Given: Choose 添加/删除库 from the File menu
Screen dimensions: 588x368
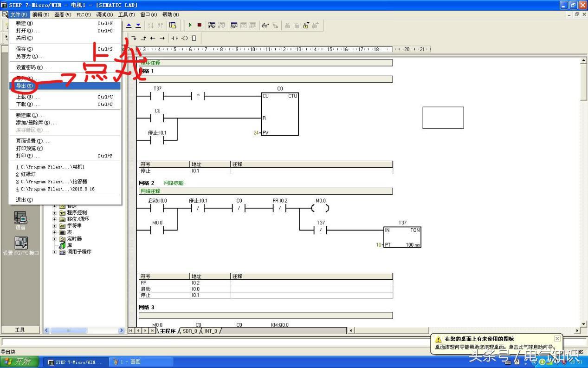Looking at the screenshot, I should tap(65, 123).
